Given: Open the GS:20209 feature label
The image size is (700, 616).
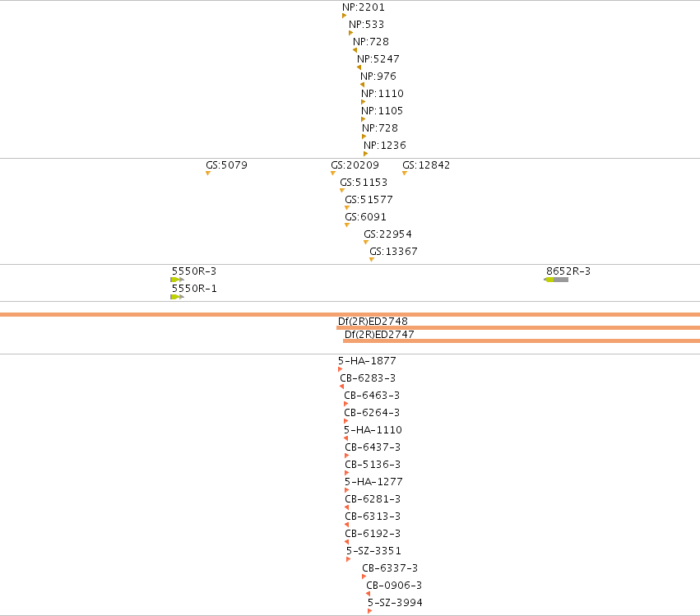Looking at the screenshot, I should click(355, 165).
